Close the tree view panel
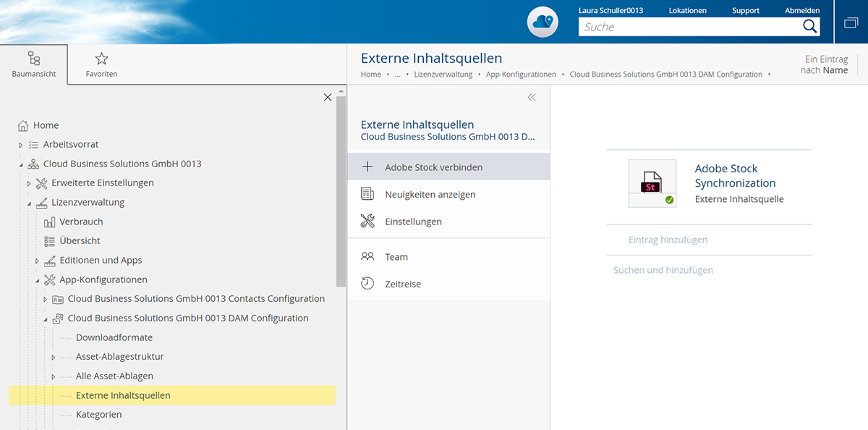Screen dimensions: 868x430 [x=328, y=98]
